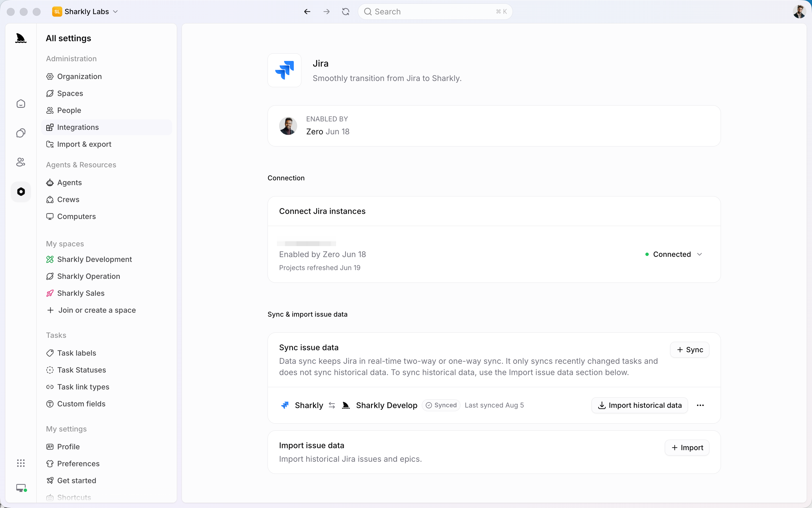Open the apps grid icon in left rail
The height and width of the screenshot is (508, 812).
tap(21, 463)
